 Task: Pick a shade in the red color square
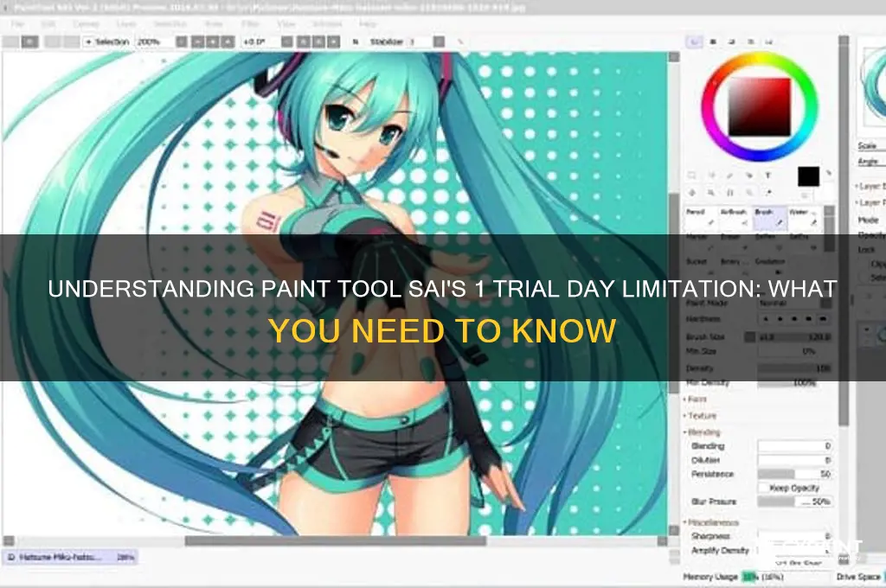760,106
